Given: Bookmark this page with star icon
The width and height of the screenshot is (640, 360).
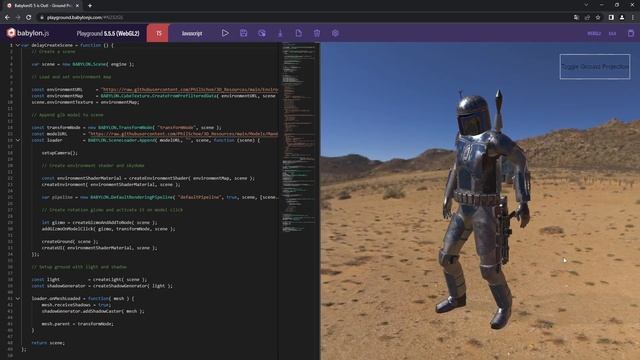Looking at the screenshot, I should tap(598, 18).
